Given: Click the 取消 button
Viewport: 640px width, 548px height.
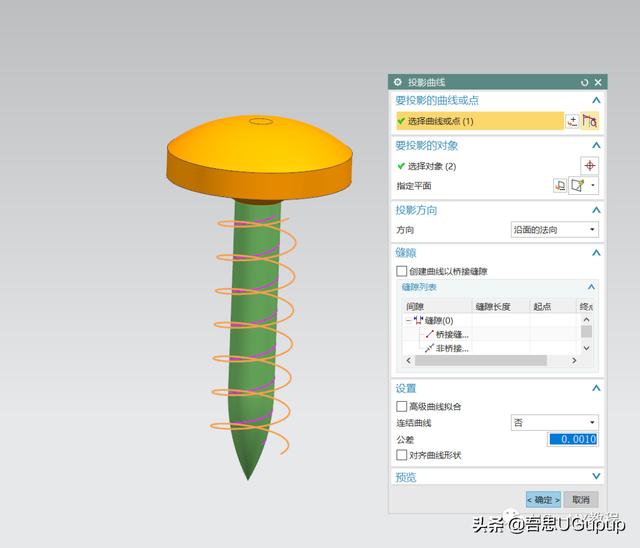Looking at the screenshot, I should pyautogui.click(x=580, y=499).
